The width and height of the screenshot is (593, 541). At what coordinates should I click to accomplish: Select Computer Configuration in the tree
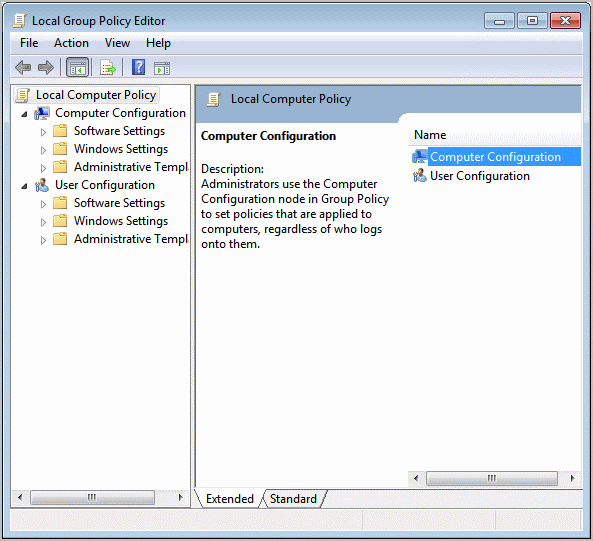[120, 113]
